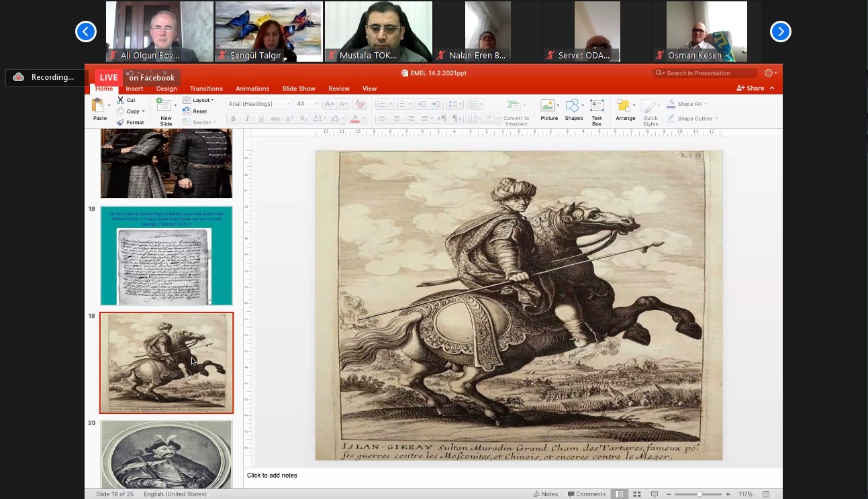
Task: Cut selection with the scissors icon
Action: pyautogui.click(x=120, y=100)
